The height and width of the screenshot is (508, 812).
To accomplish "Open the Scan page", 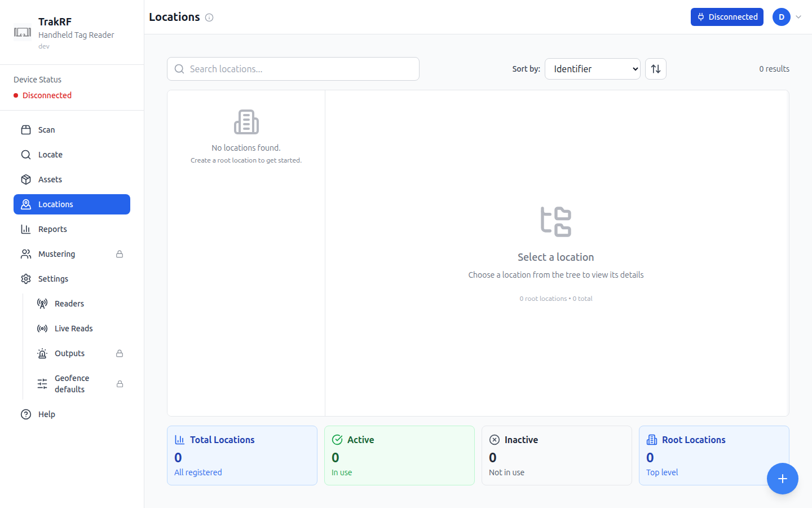I will tap(72, 130).
